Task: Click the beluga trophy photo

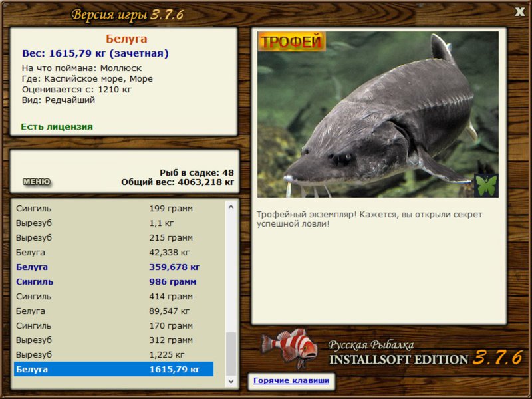Action: 378,114
